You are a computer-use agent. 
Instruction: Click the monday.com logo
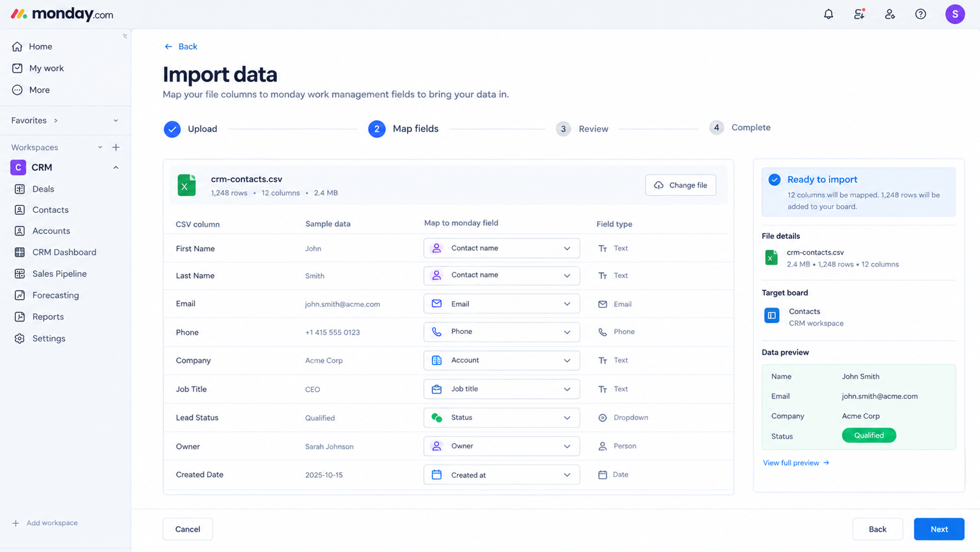click(x=62, y=14)
